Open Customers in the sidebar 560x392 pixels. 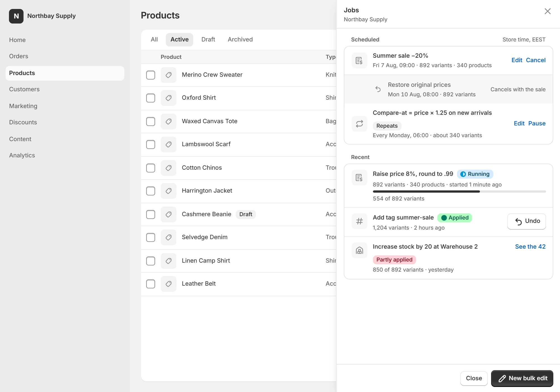click(x=65, y=89)
